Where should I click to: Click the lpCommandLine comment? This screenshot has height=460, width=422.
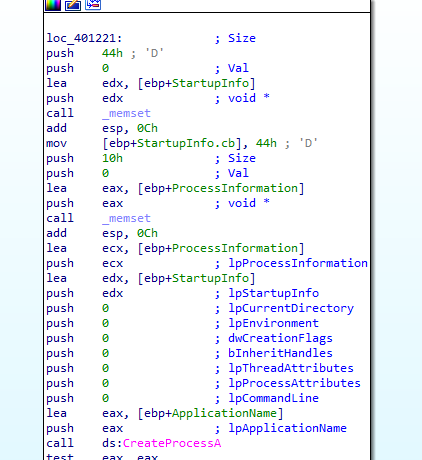coord(273,398)
